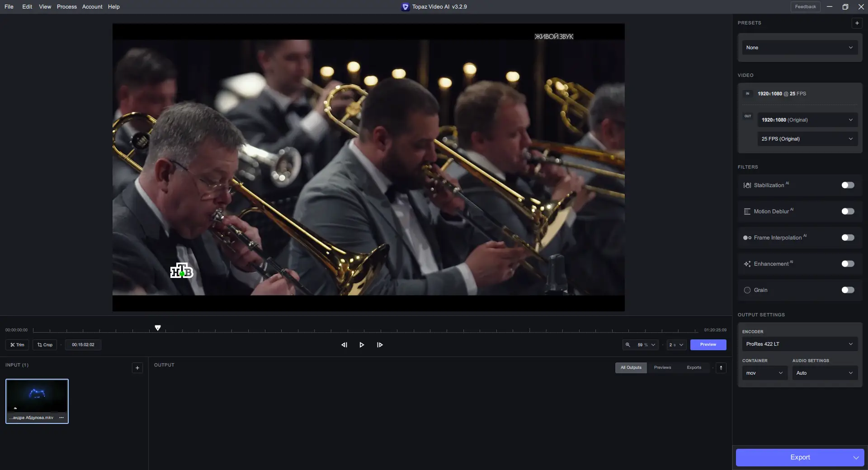
Task: Enable Motion Deblur filter
Action: [x=848, y=211]
